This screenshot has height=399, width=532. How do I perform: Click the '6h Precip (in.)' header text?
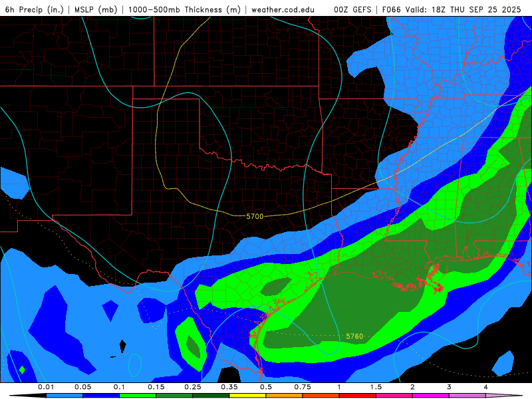coord(35,9)
